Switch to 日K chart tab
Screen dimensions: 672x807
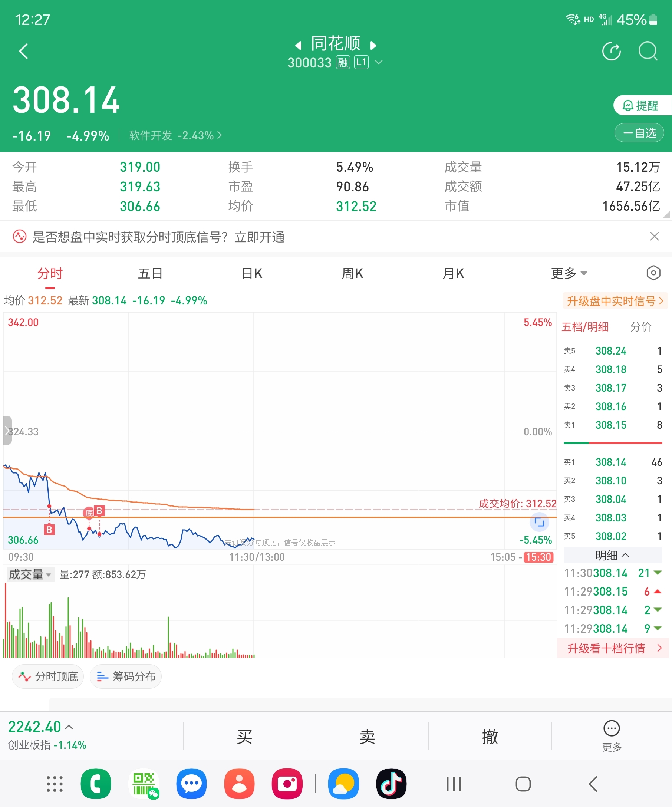[252, 274]
